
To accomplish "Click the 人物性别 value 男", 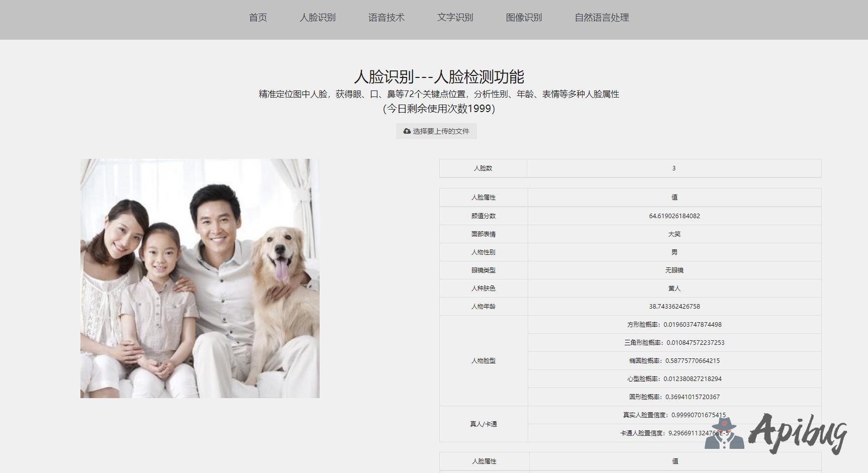I will coord(674,252).
